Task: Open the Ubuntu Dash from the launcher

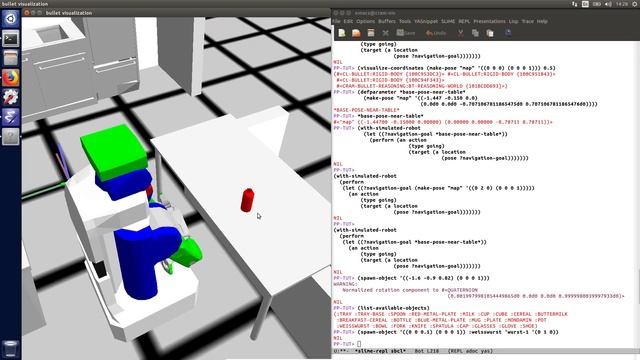Action: coord(11,19)
